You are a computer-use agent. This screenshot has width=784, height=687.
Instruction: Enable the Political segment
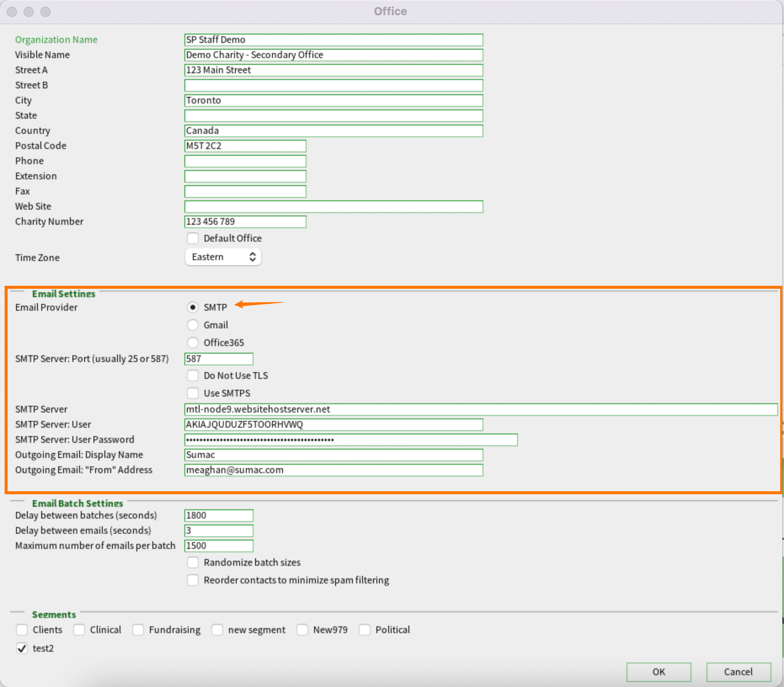pos(365,630)
